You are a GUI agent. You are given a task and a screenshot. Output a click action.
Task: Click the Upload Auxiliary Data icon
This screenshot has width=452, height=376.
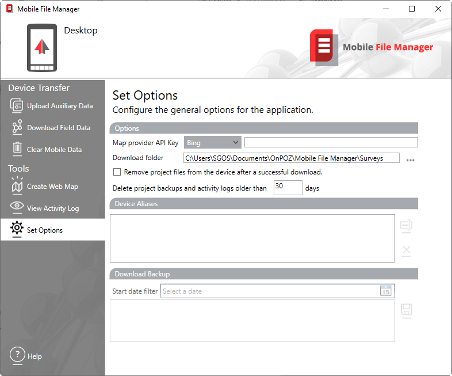(x=16, y=106)
